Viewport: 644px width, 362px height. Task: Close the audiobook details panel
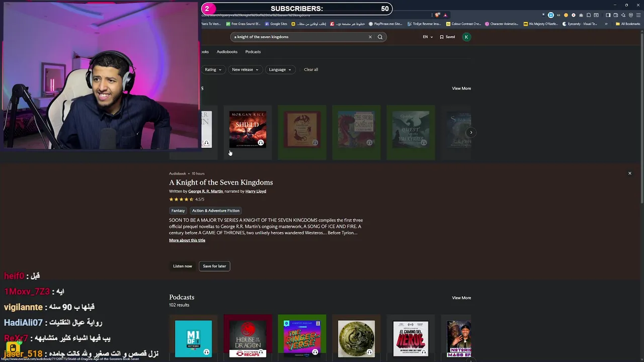(629, 173)
